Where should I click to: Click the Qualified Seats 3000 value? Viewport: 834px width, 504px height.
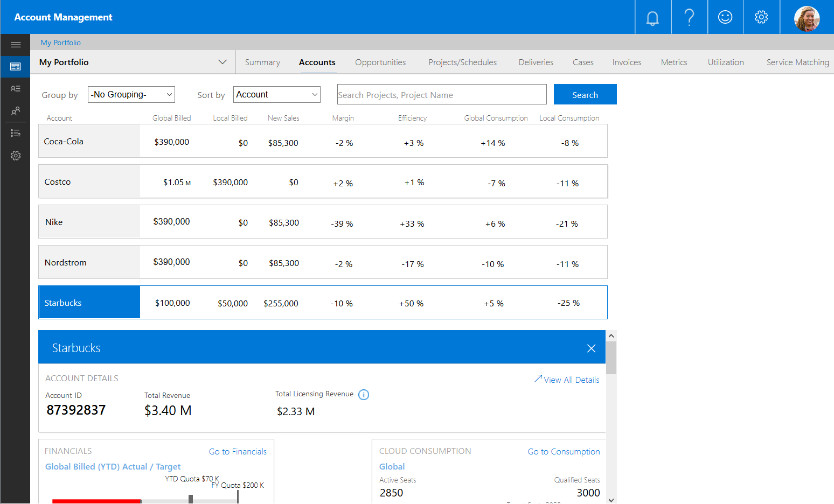coord(588,493)
